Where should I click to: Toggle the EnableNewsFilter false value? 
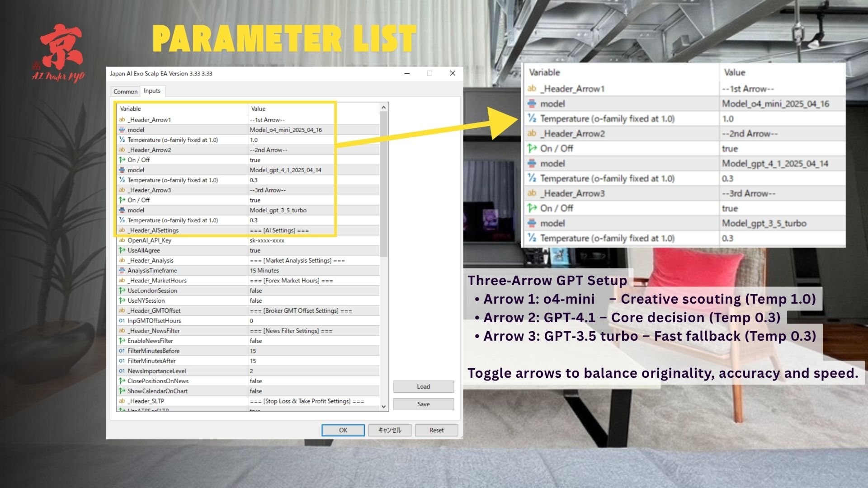(x=314, y=341)
